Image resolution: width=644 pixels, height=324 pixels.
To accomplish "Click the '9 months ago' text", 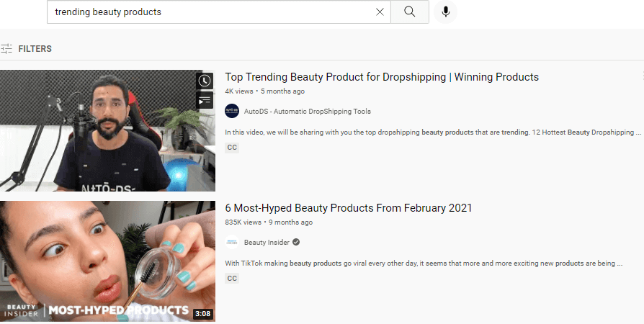I will click(291, 222).
